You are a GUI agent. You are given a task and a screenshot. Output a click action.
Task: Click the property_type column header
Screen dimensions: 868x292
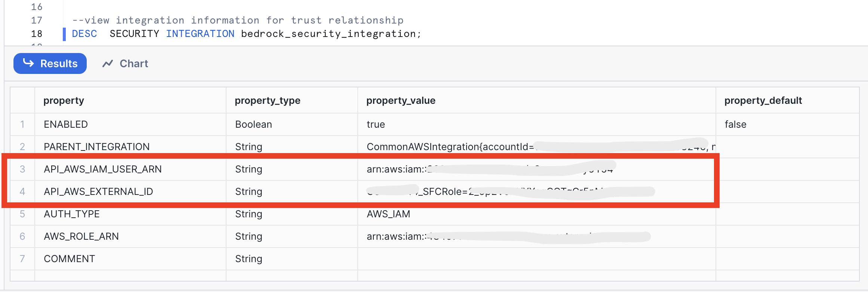tap(267, 100)
